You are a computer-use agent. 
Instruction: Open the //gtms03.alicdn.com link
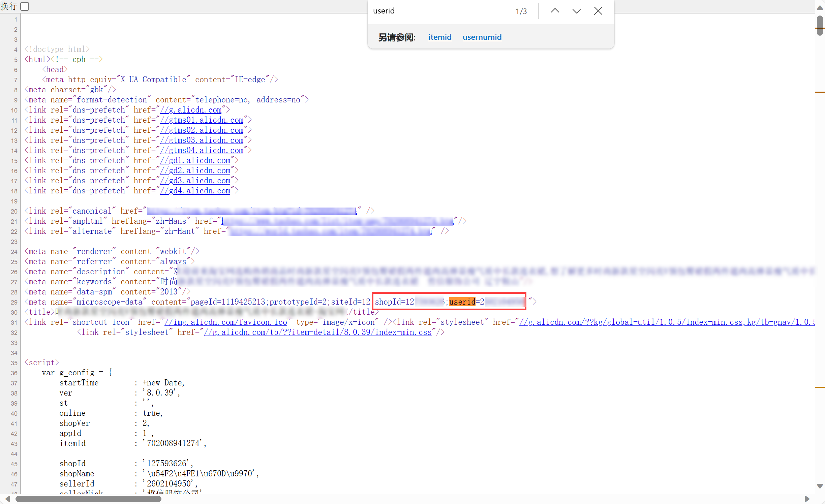pos(202,140)
